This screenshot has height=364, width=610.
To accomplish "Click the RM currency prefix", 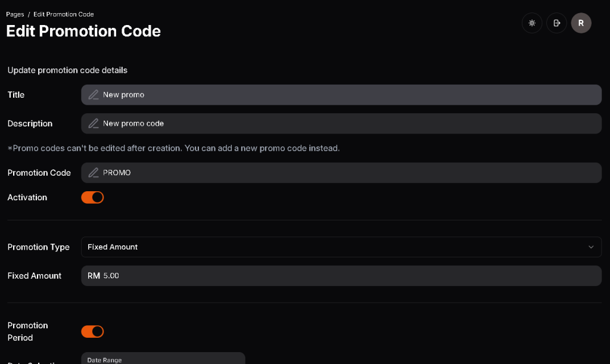I will pyautogui.click(x=94, y=276).
